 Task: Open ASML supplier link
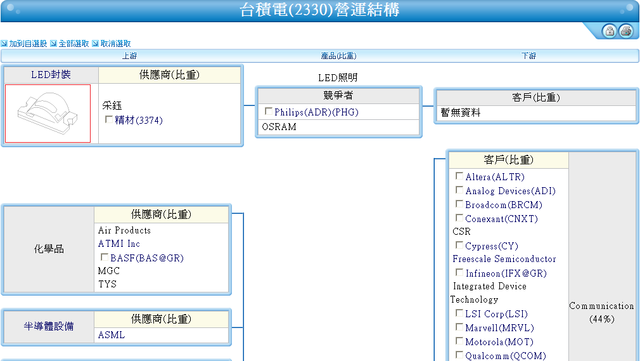[x=111, y=335]
